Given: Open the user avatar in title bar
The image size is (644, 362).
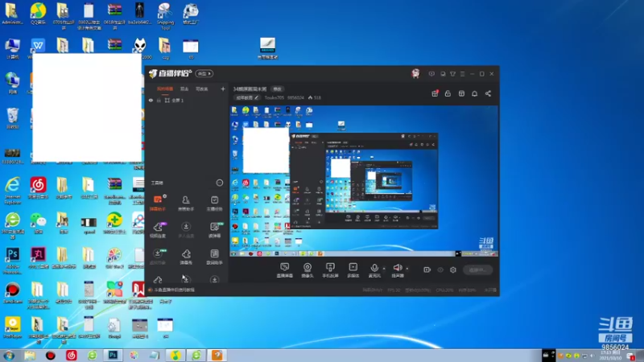Looking at the screenshot, I should 415,73.
